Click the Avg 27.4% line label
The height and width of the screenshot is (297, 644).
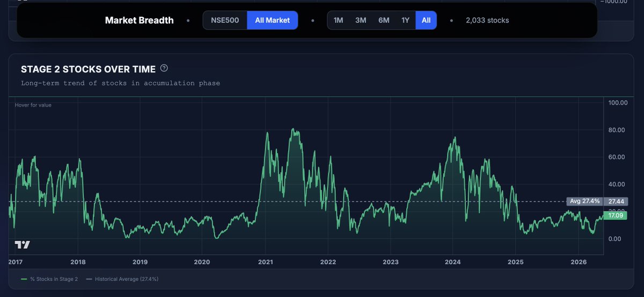pyautogui.click(x=585, y=201)
